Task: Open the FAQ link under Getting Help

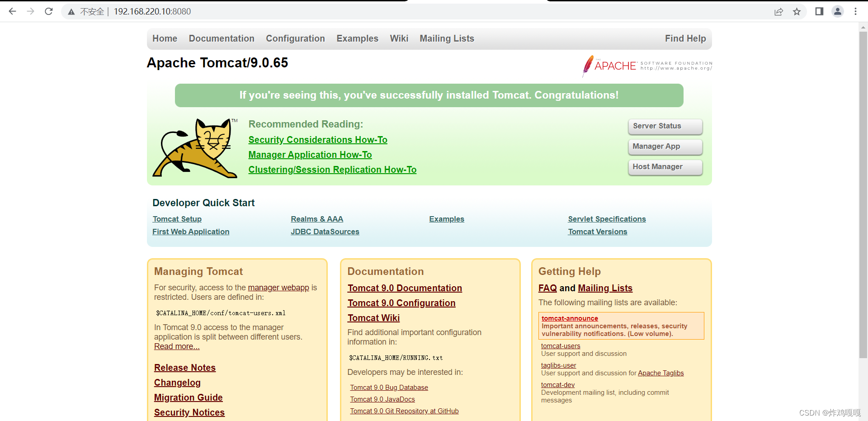Action: [547, 288]
